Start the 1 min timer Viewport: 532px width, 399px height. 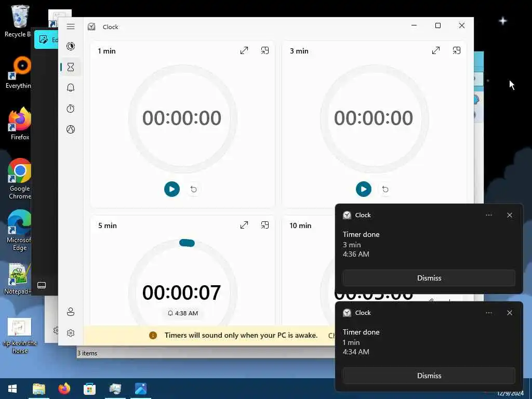[x=171, y=189]
